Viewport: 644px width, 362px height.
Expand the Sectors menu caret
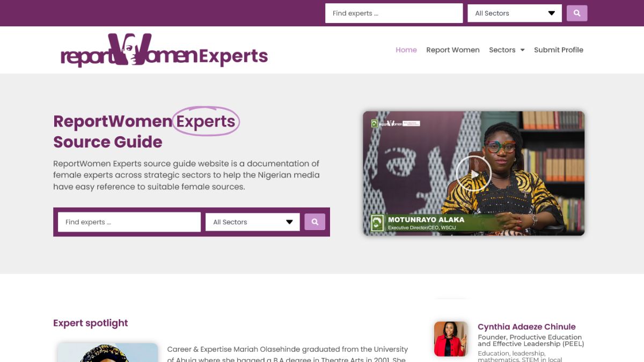(522, 50)
